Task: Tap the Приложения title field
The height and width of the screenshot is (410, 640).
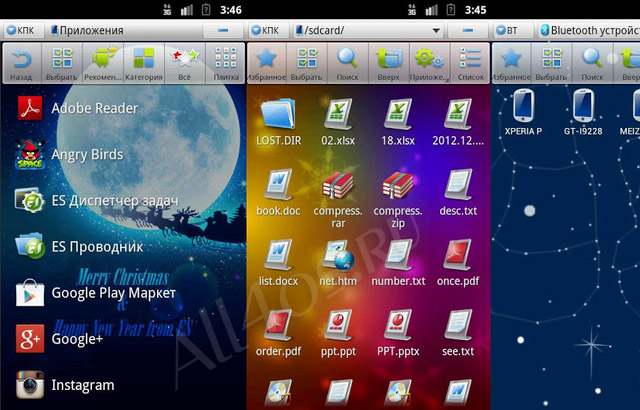Action: point(124,30)
